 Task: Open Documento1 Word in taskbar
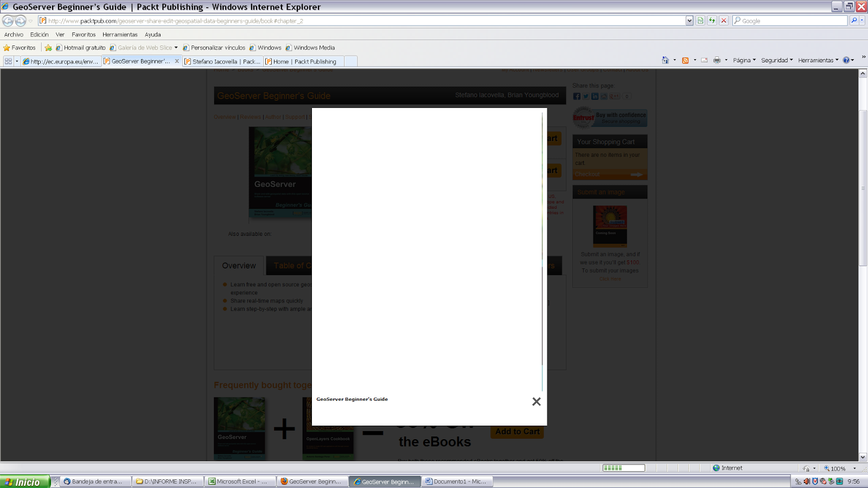pos(457,481)
